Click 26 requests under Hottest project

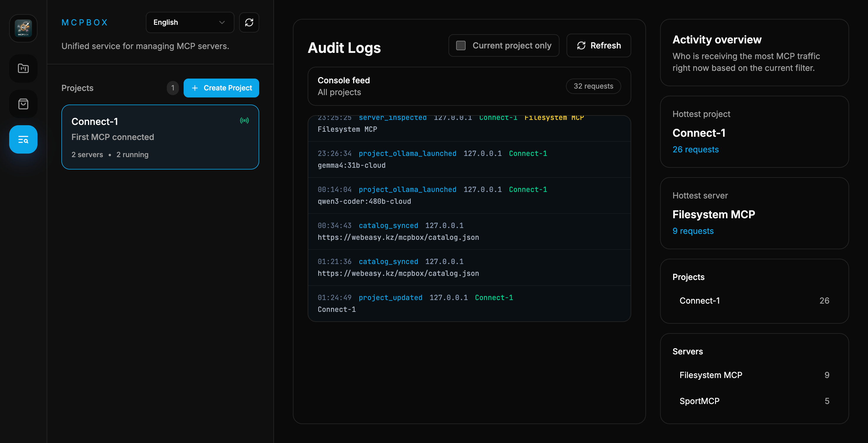pos(696,149)
